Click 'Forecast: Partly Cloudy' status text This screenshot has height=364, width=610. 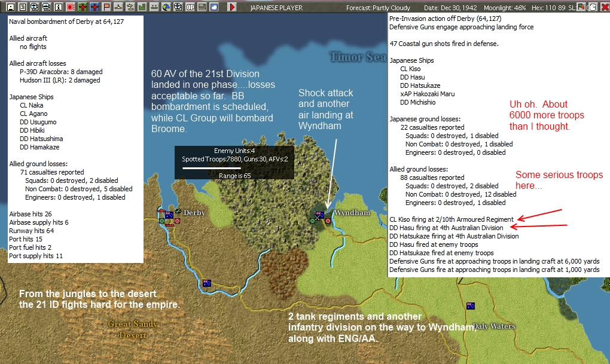coord(378,8)
